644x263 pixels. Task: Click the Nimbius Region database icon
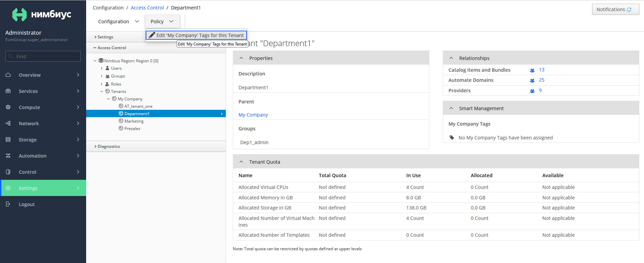point(101,61)
